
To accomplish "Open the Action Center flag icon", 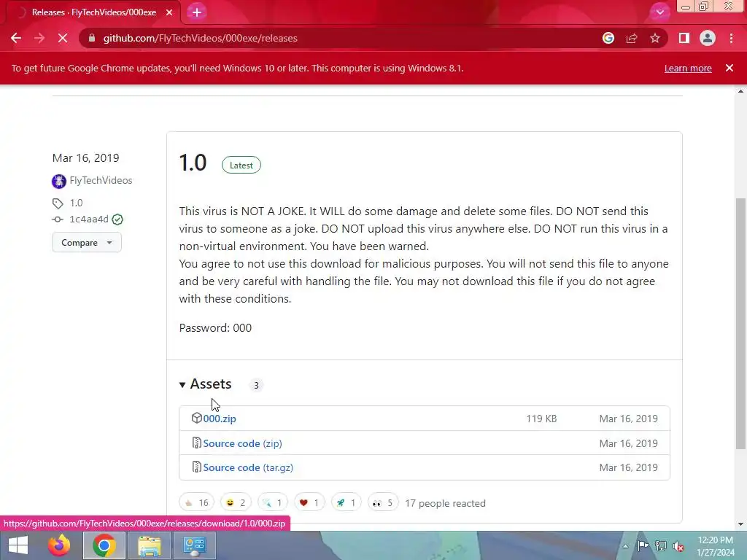I will pos(643,545).
